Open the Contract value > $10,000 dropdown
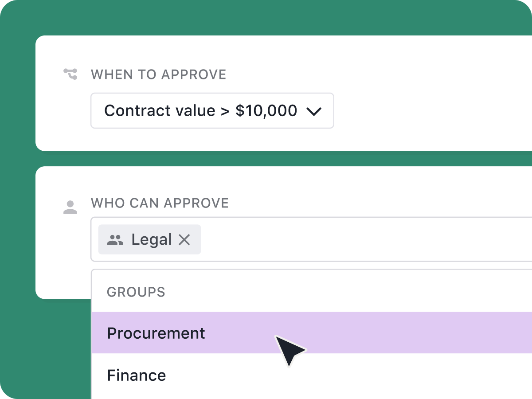 pyautogui.click(x=212, y=111)
